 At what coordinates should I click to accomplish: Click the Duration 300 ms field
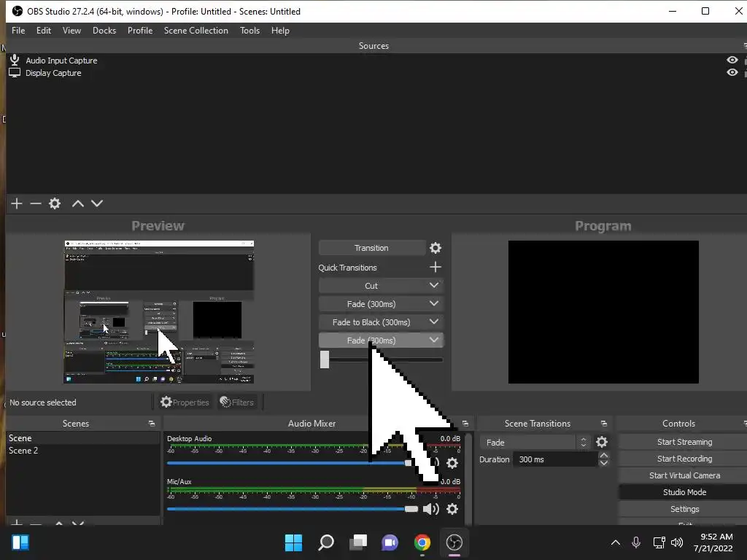tap(555, 459)
